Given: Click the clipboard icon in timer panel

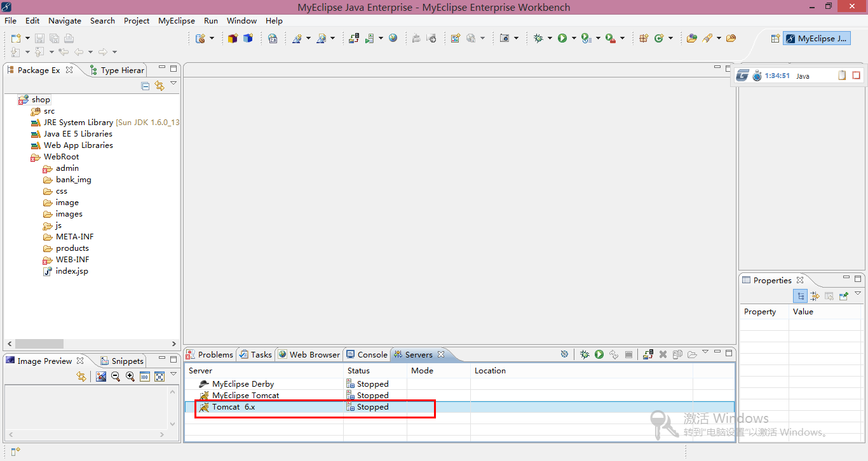Looking at the screenshot, I should click(x=842, y=76).
